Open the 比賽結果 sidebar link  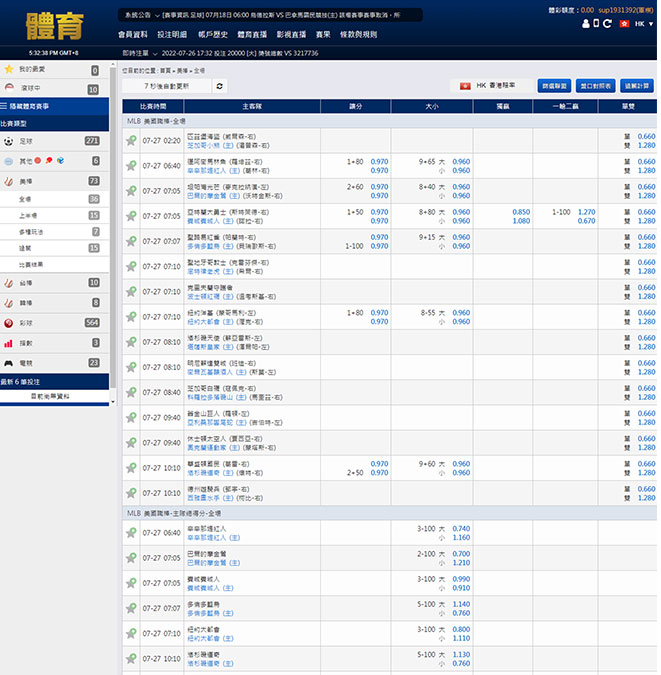coord(54,264)
